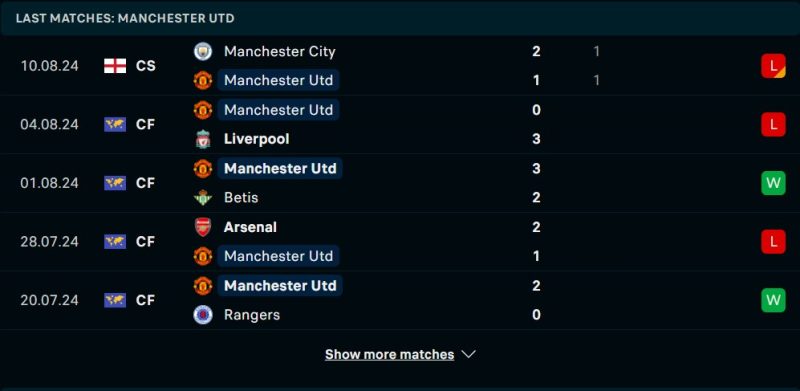
Task: Click the England flag next to CS
Action: [115, 66]
